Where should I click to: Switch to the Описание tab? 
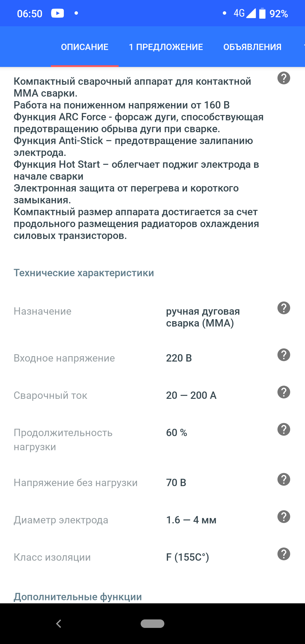(x=84, y=47)
